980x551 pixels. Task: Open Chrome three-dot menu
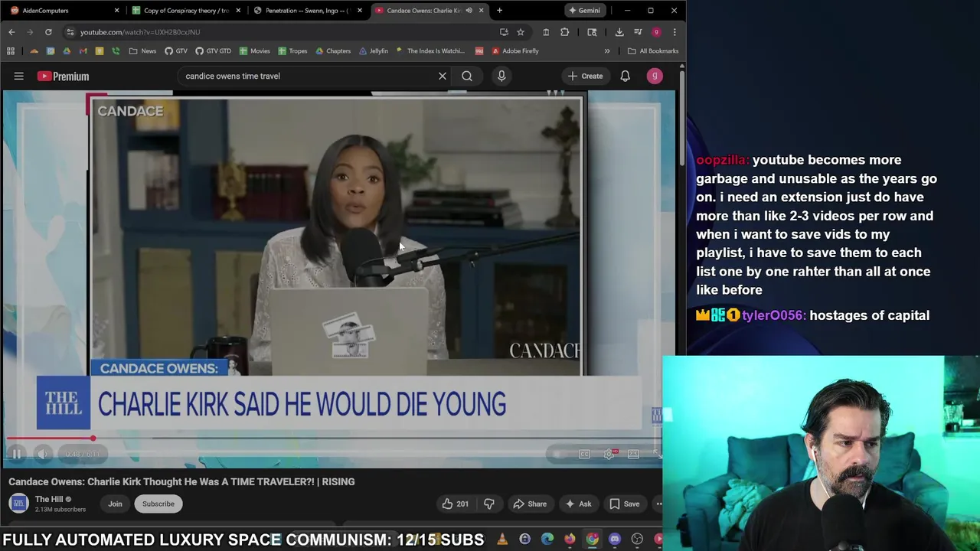pos(675,32)
